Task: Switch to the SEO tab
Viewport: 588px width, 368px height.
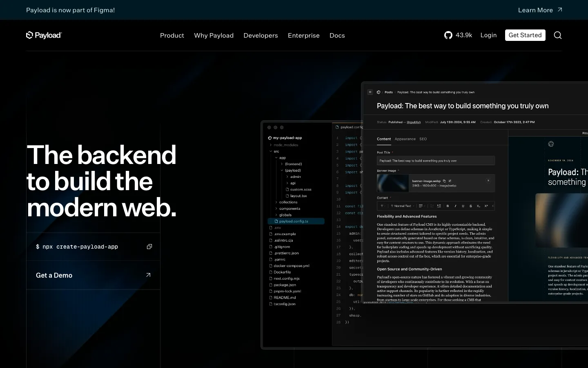Action: 423,139
